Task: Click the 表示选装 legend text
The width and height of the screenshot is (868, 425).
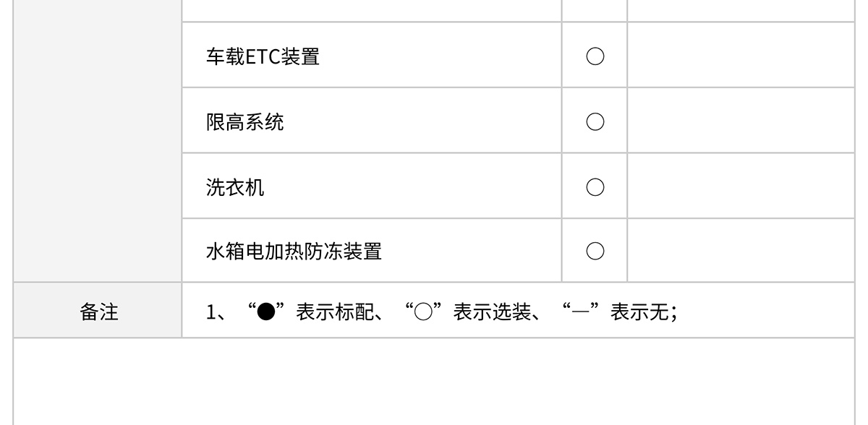Action: coord(491,313)
